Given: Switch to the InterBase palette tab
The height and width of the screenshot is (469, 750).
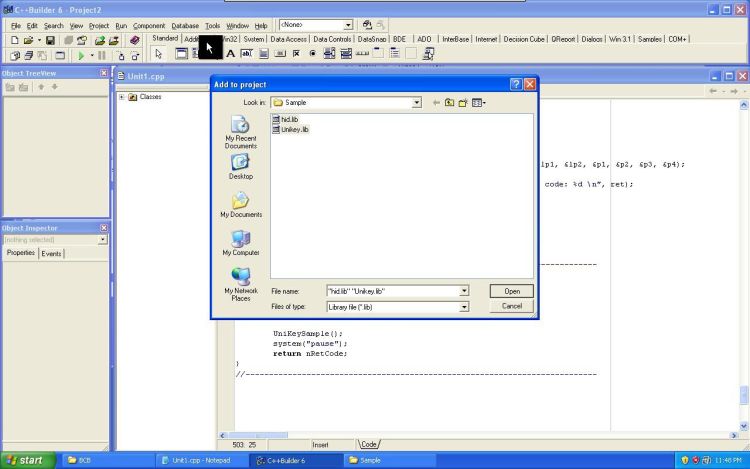Looking at the screenshot, I should (455, 39).
